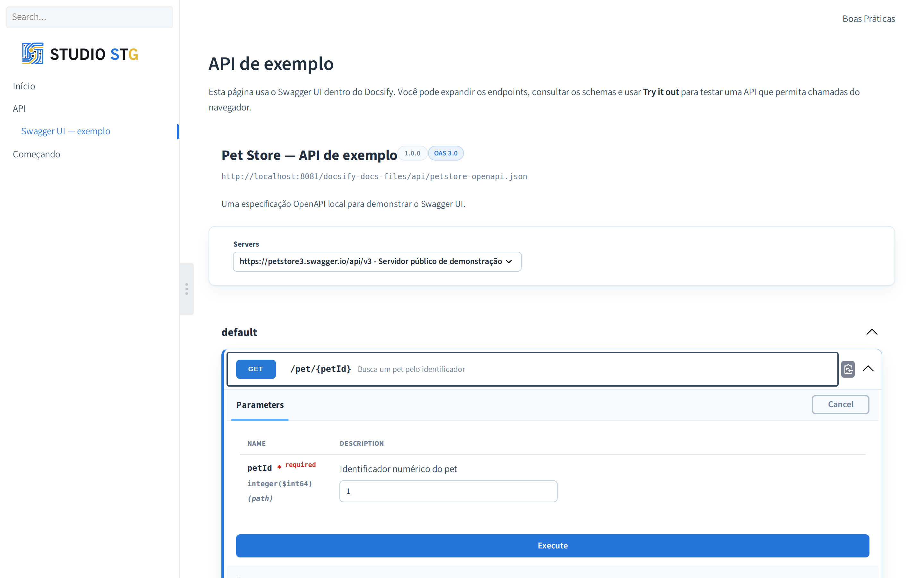The height and width of the screenshot is (578, 924).
Task: Click the 1.0.0 version badge
Action: (x=412, y=153)
